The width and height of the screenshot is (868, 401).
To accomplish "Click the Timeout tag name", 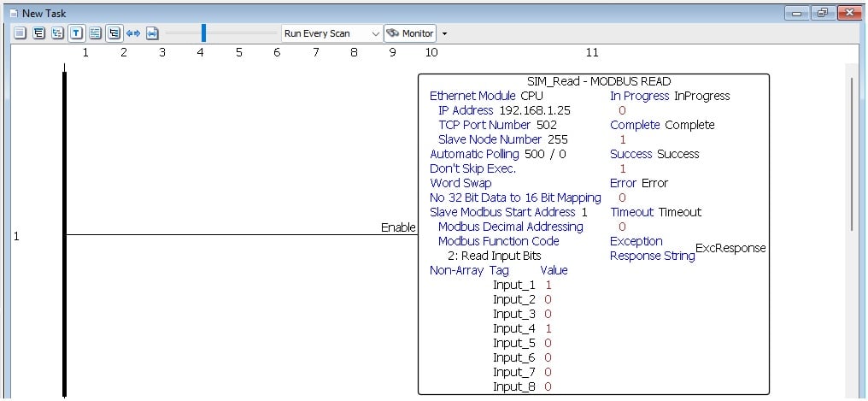I will (x=680, y=212).
